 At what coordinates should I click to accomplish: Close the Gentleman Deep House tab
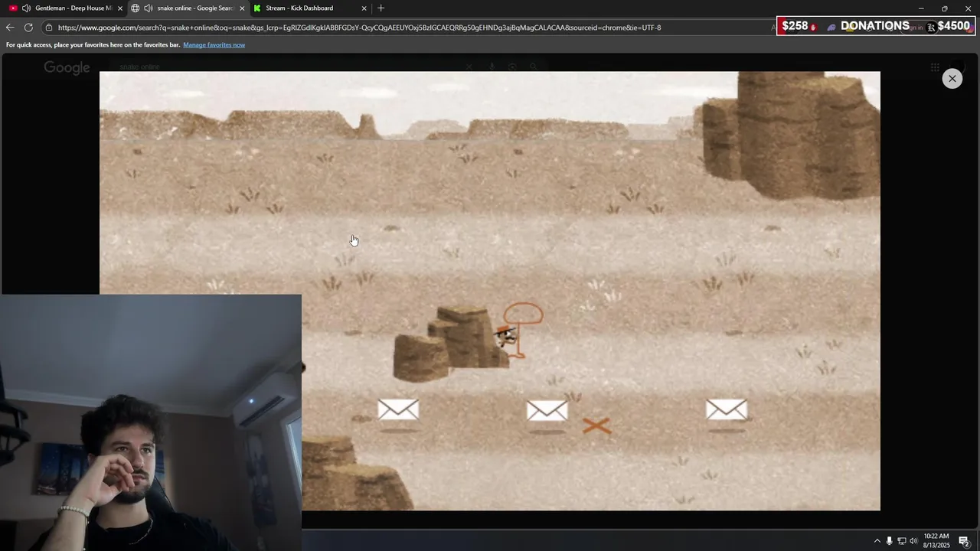120,8
